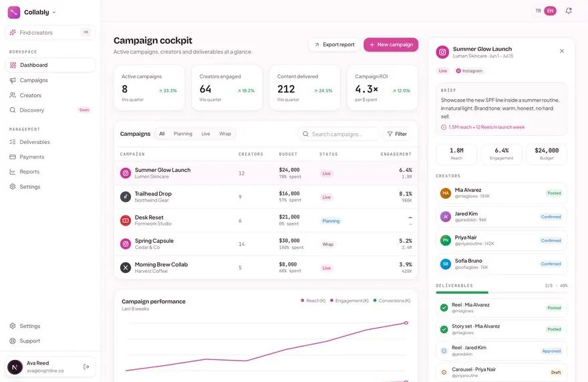Open Payments in the sidebar

point(50,157)
